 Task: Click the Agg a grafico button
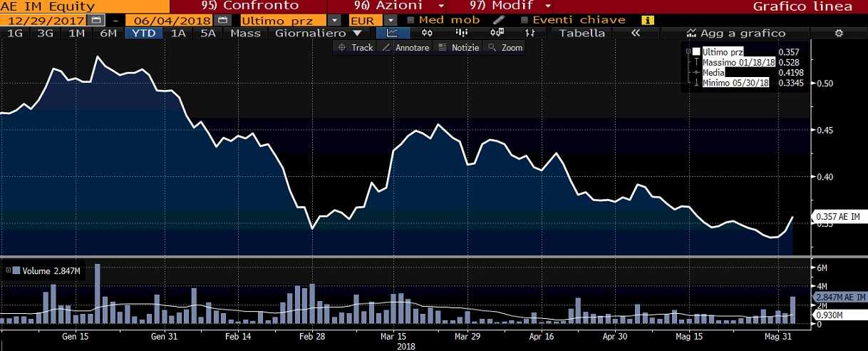(735, 33)
